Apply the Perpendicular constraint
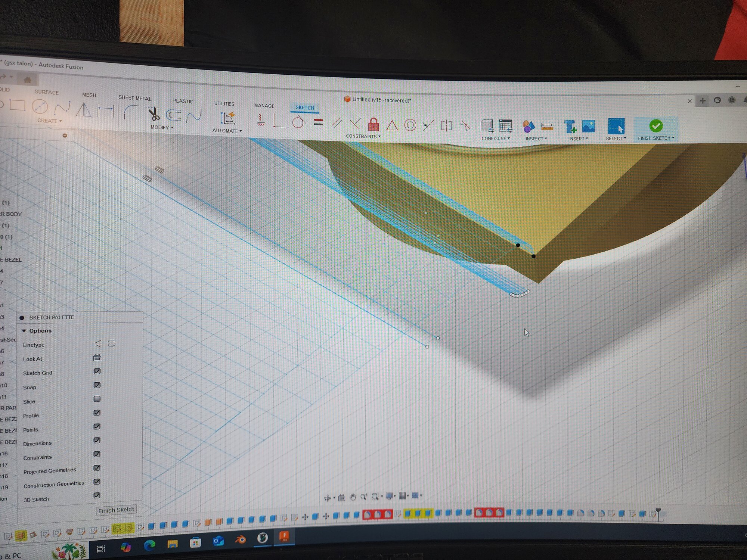This screenshot has width=747, height=560. tap(355, 123)
